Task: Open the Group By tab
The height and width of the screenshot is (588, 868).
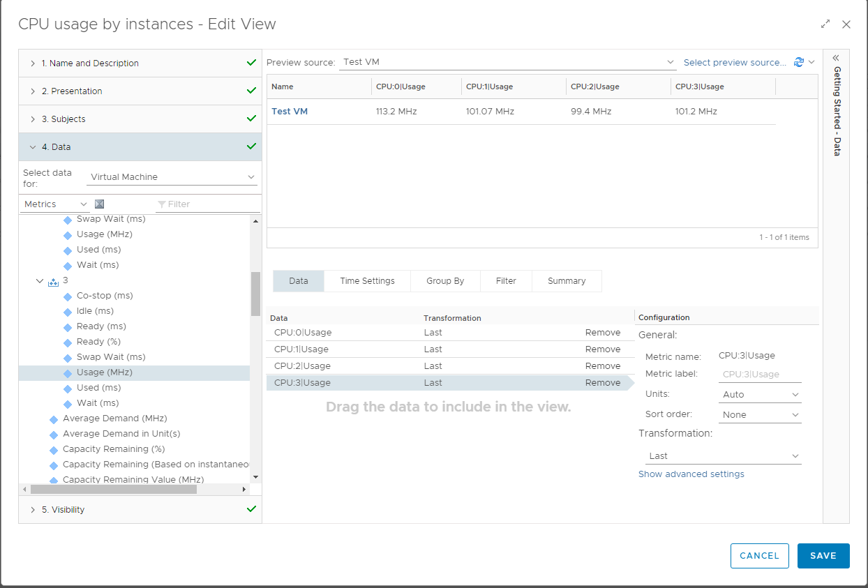Action: (x=444, y=281)
